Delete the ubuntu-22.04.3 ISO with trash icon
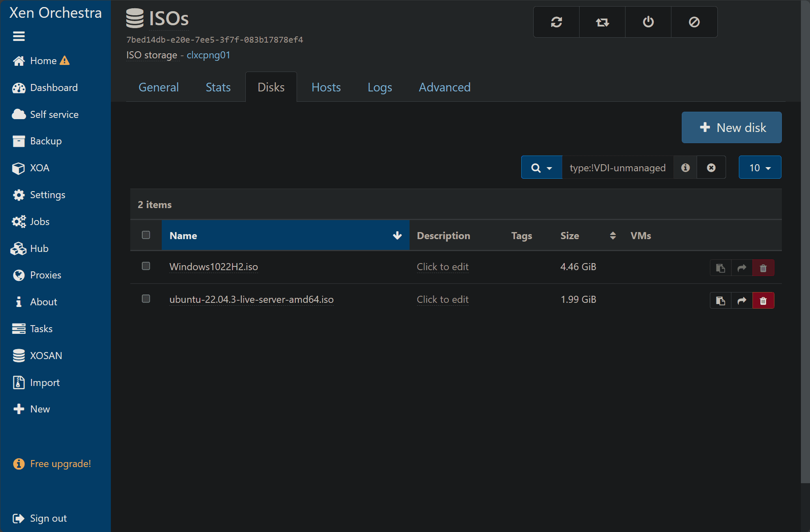The width and height of the screenshot is (810, 532). pos(763,301)
